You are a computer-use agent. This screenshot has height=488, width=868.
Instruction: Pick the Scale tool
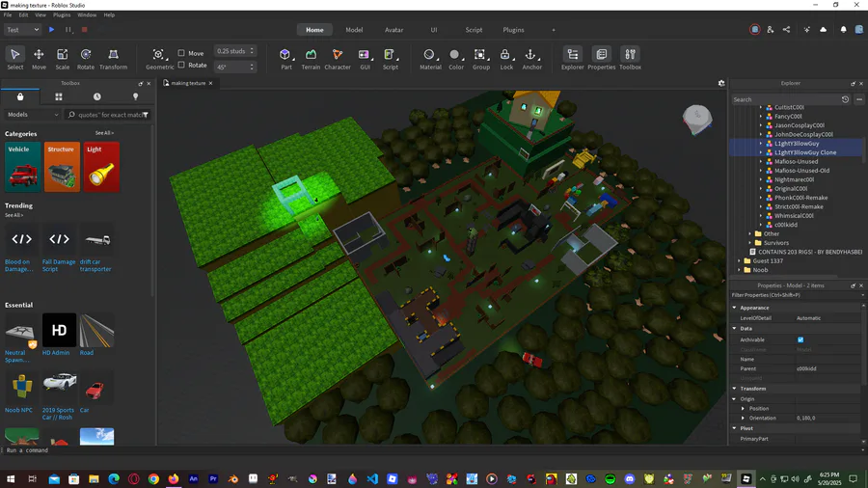[x=62, y=58]
